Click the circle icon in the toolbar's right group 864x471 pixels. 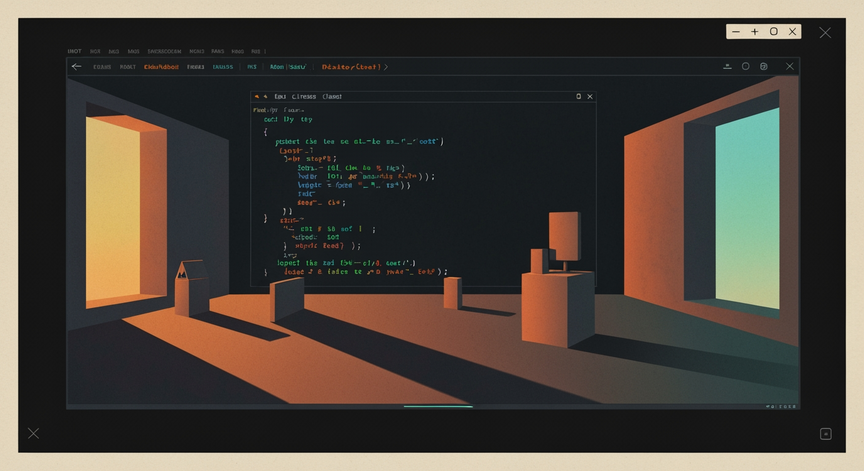click(746, 66)
